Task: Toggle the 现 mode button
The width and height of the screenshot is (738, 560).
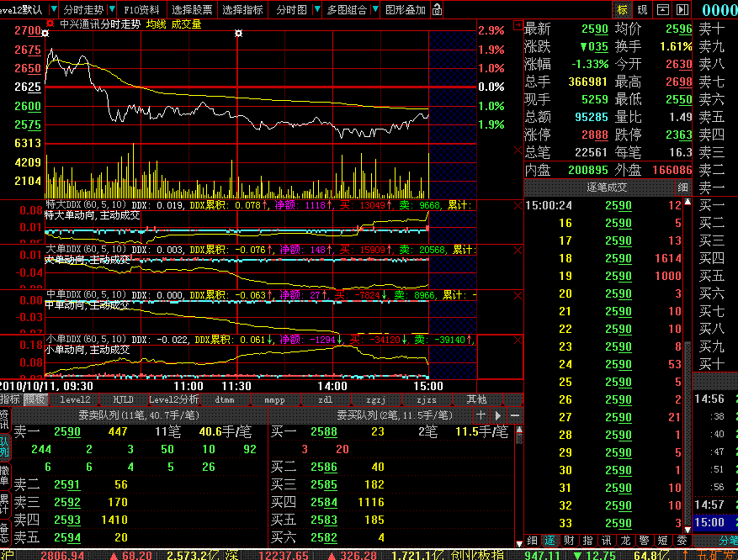Action: (x=642, y=9)
